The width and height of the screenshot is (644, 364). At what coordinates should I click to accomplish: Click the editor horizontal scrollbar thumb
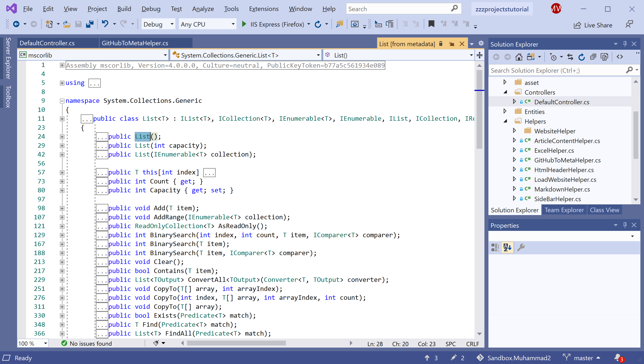[236, 343]
